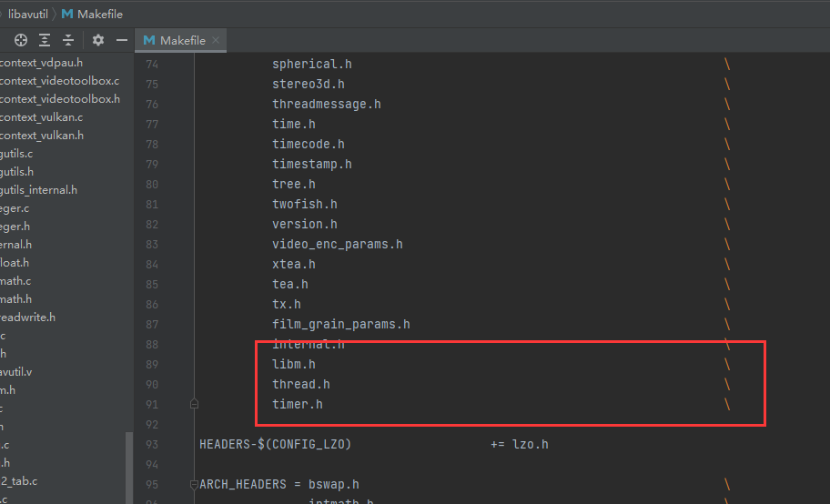The height and width of the screenshot is (504, 830).
Task: Hide the project panel with minus icon
Action: (121, 40)
